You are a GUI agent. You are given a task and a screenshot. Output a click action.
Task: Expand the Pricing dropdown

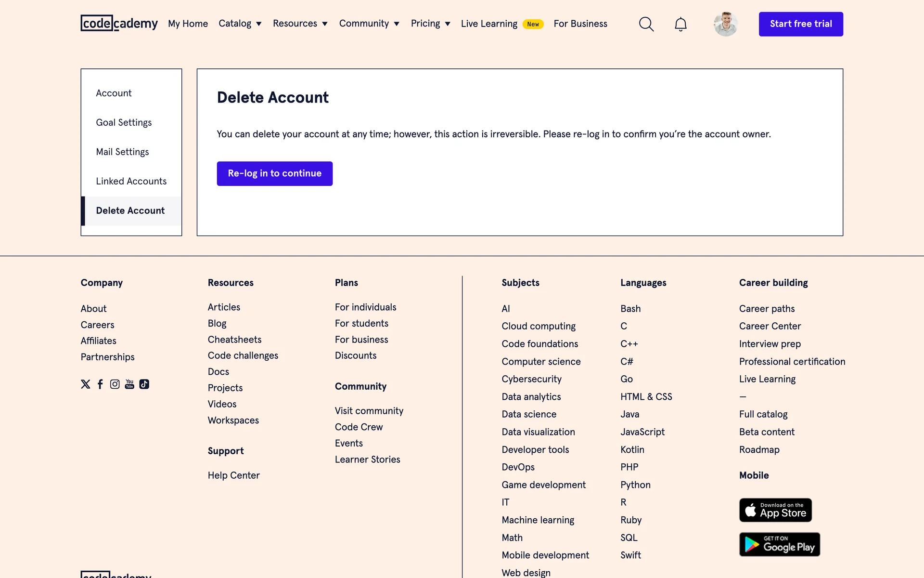pyautogui.click(x=430, y=24)
